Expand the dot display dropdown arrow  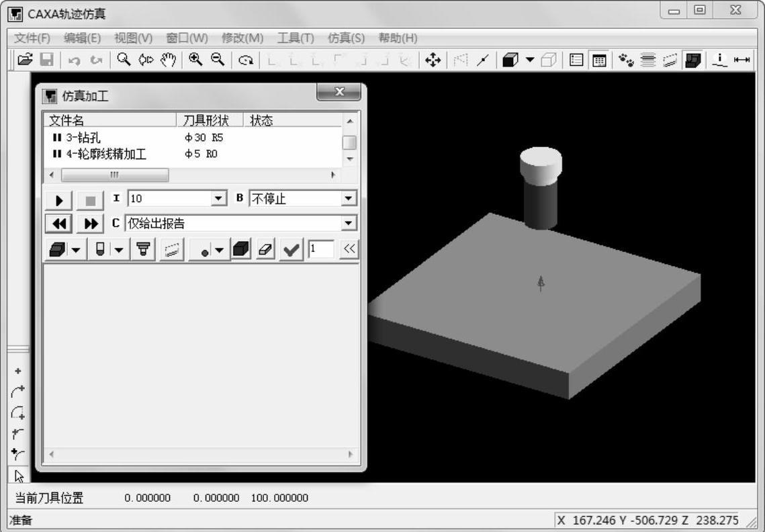(x=220, y=251)
